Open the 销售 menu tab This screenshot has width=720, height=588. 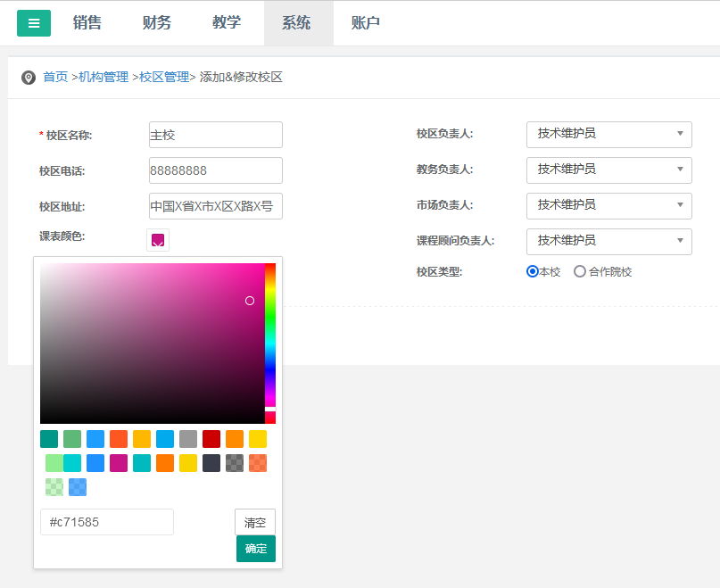[x=87, y=22]
